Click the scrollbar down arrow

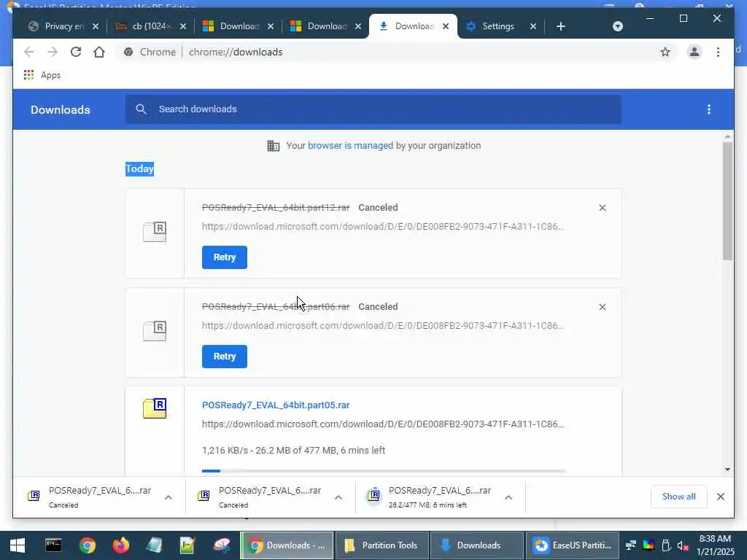pyautogui.click(x=727, y=470)
